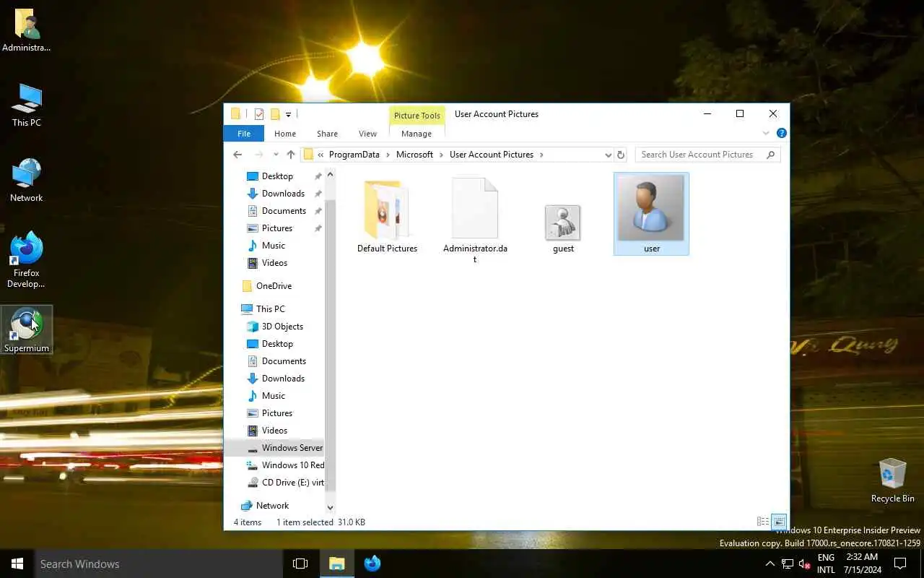Go up one folder level

click(291, 155)
